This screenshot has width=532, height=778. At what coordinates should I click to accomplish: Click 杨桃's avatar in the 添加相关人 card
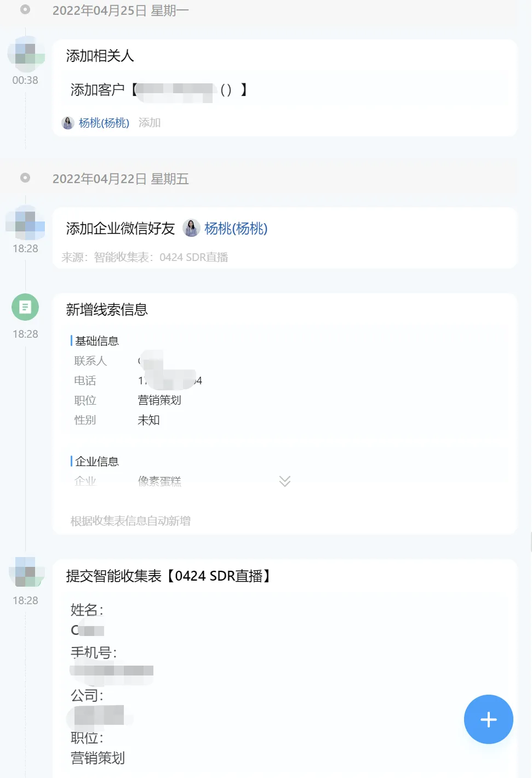click(x=67, y=123)
